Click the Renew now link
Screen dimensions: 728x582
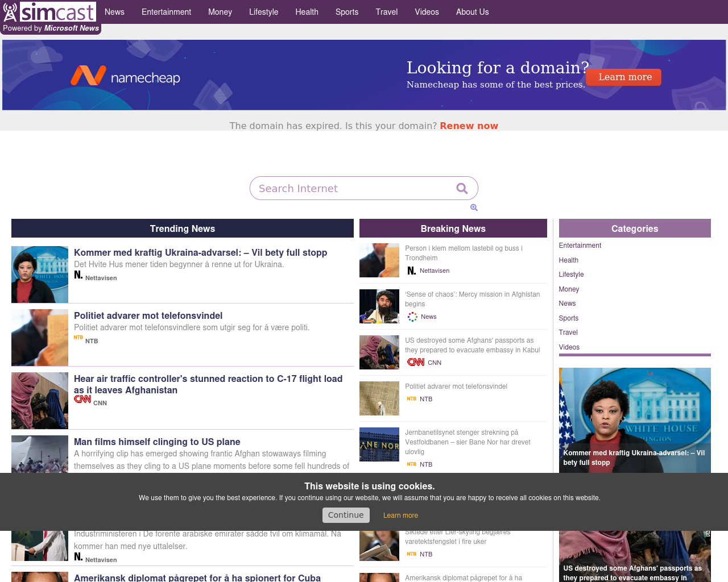469,126
